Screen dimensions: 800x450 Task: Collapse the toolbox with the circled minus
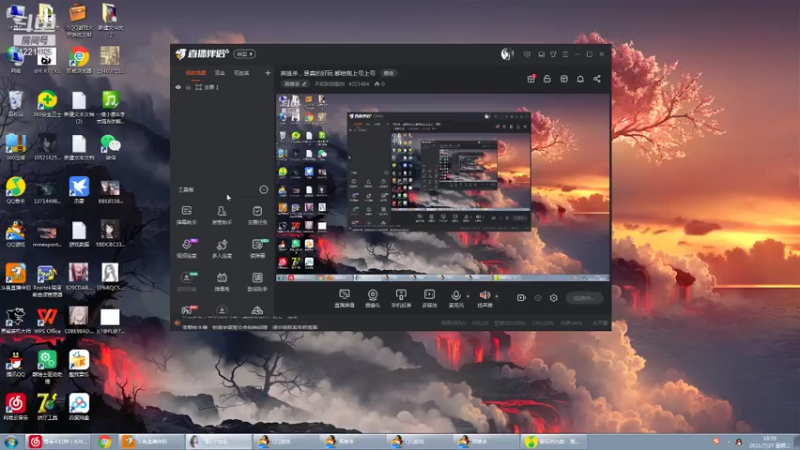click(x=263, y=190)
